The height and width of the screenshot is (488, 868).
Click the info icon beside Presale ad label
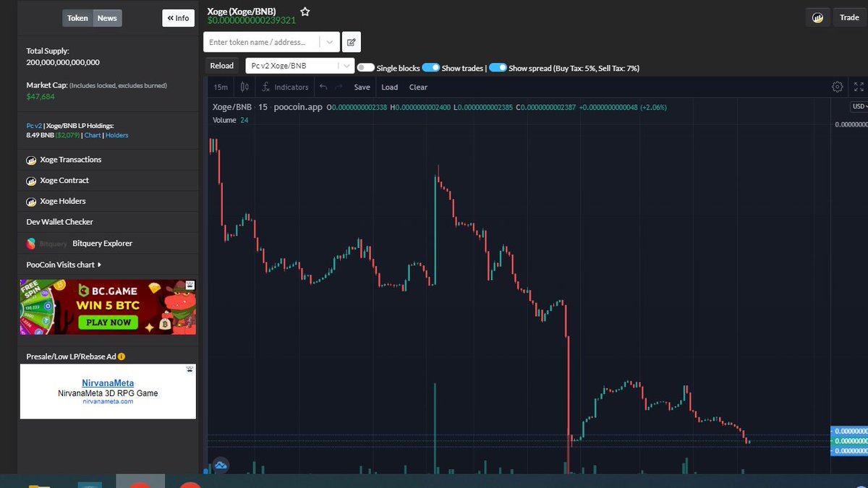coord(122,357)
